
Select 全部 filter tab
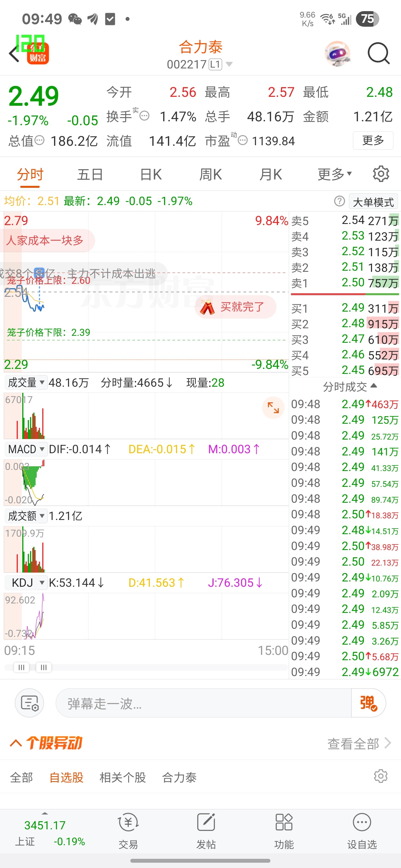click(x=21, y=777)
